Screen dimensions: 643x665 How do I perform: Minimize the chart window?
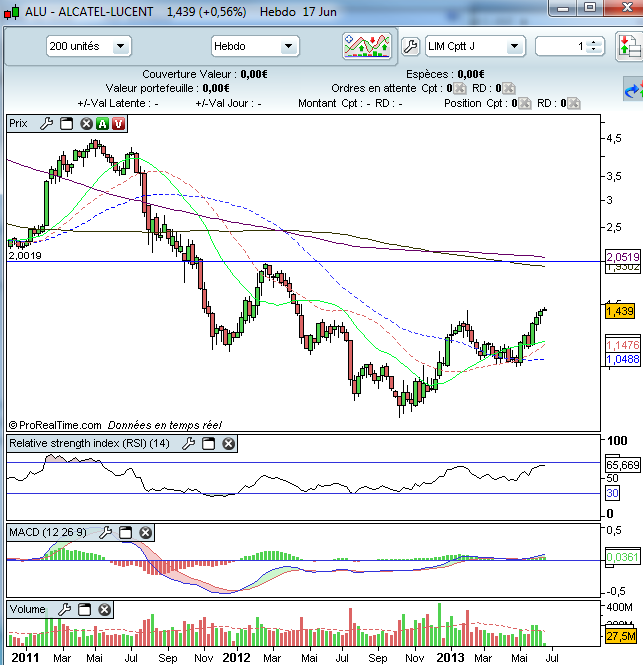coord(562,8)
